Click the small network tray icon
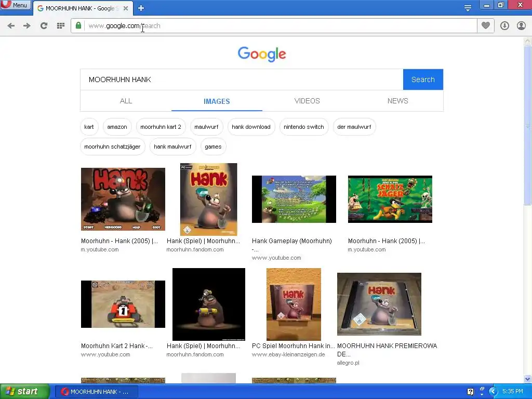532x399 pixels. click(x=482, y=389)
